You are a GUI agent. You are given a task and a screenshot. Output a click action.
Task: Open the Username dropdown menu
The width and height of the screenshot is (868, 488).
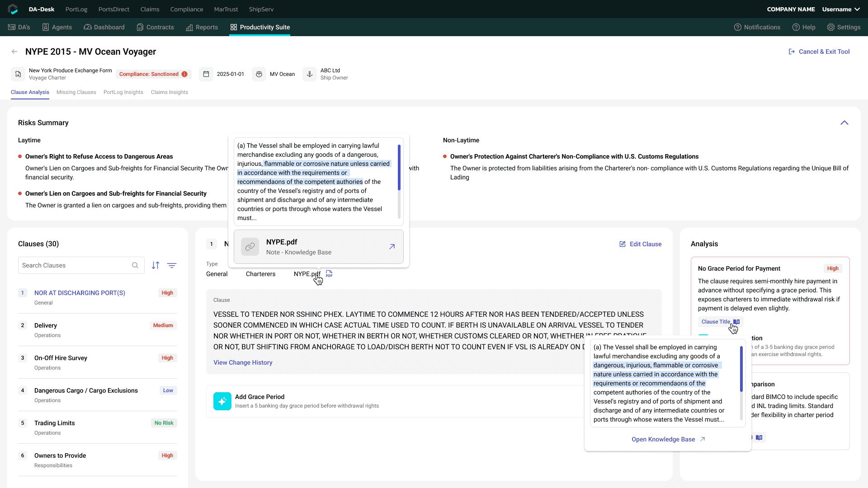coord(841,9)
